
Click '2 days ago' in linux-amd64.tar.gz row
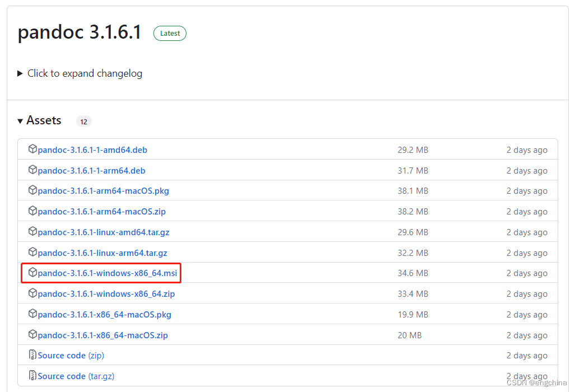point(527,232)
